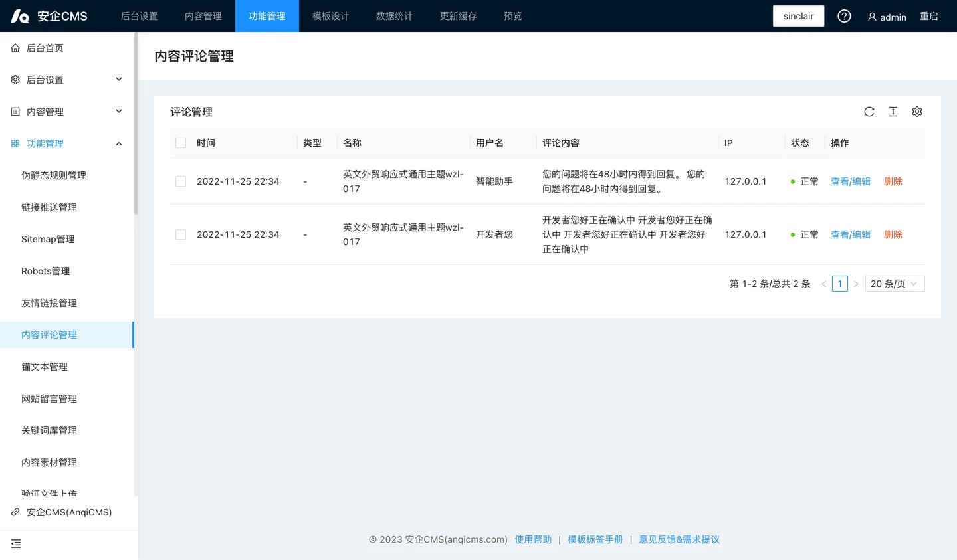Click 查看/编辑 for the 智能助手 comment

(x=851, y=181)
